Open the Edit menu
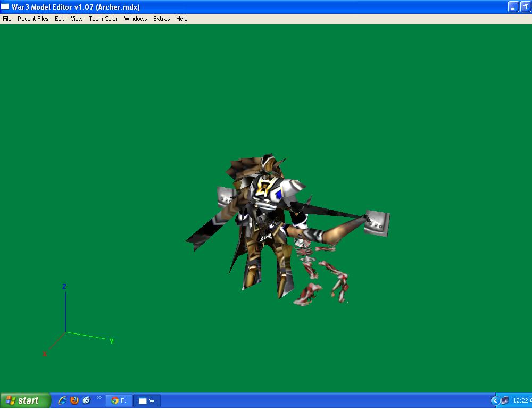Viewport: 532px width, 418px height. (x=60, y=19)
